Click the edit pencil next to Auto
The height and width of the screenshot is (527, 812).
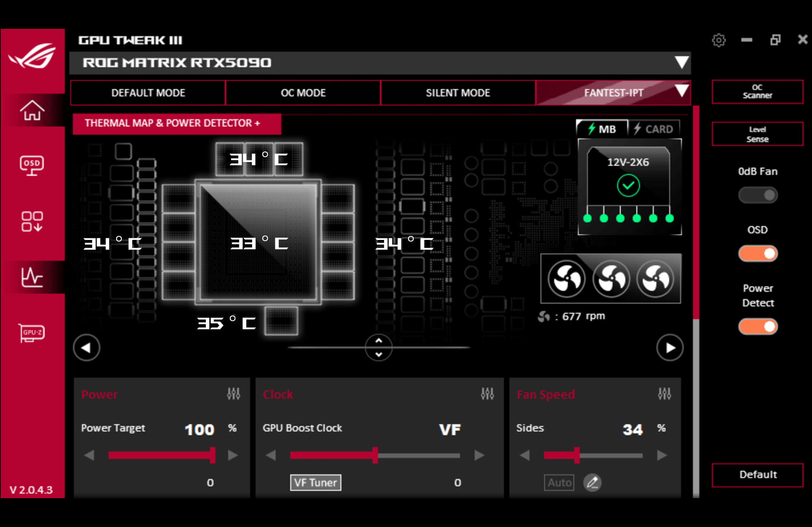point(593,483)
